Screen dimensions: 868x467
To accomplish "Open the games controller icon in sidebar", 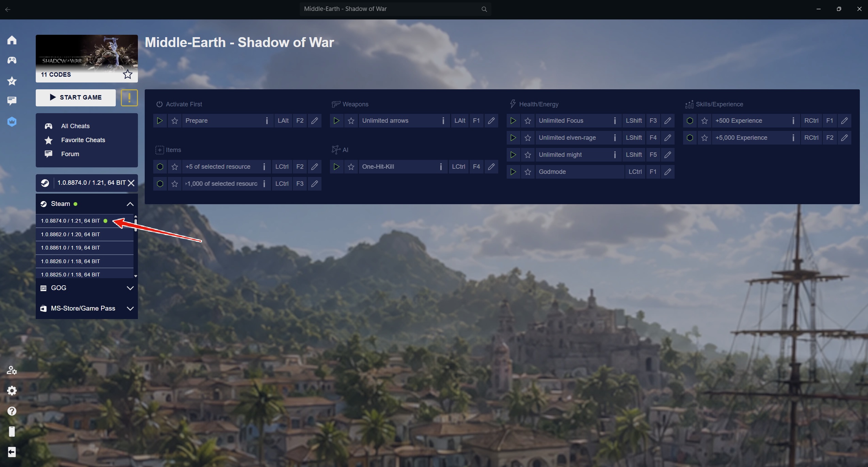I will pyautogui.click(x=12, y=60).
